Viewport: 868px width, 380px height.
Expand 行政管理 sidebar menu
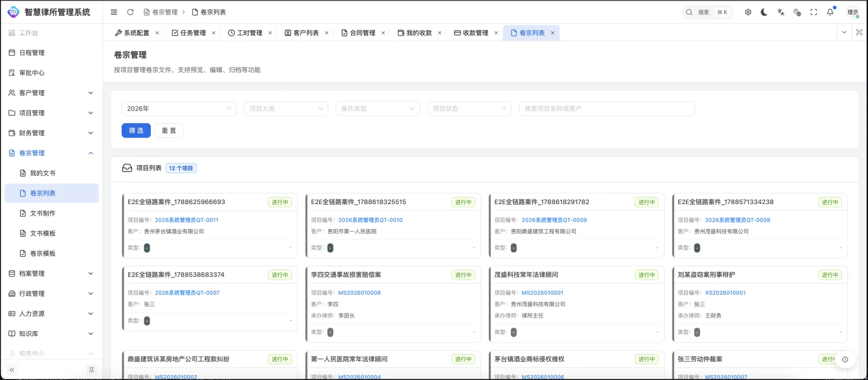point(52,294)
